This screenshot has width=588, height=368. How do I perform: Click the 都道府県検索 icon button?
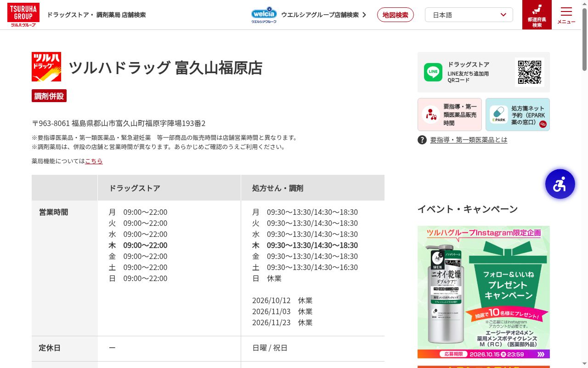pyautogui.click(x=537, y=15)
